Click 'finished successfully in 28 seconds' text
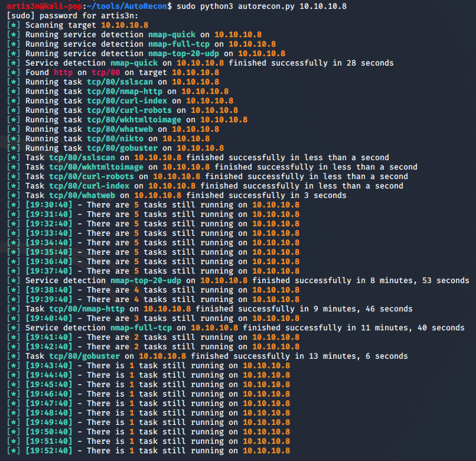The height and width of the screenshot is (461, 476). coord(311,63)
